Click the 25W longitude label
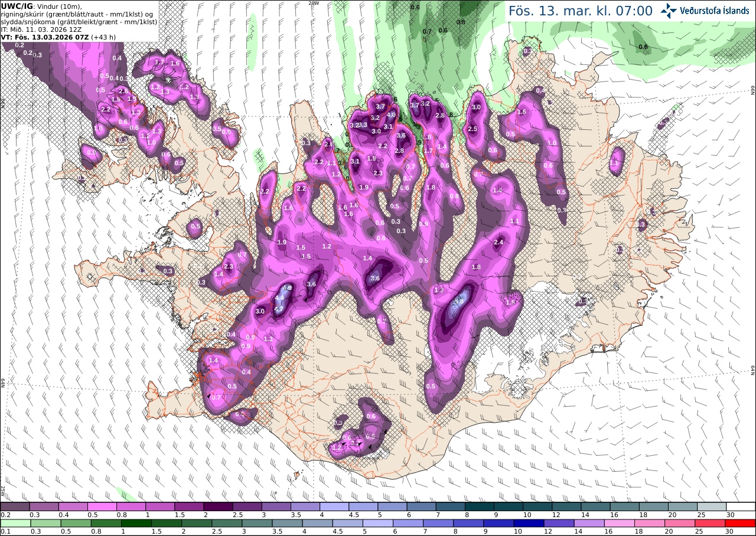This screenshot has width=756, height=536. coord(3,491)
